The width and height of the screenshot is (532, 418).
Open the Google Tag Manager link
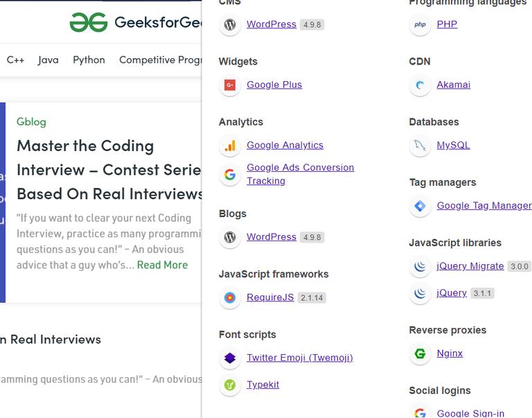(484, 206)
